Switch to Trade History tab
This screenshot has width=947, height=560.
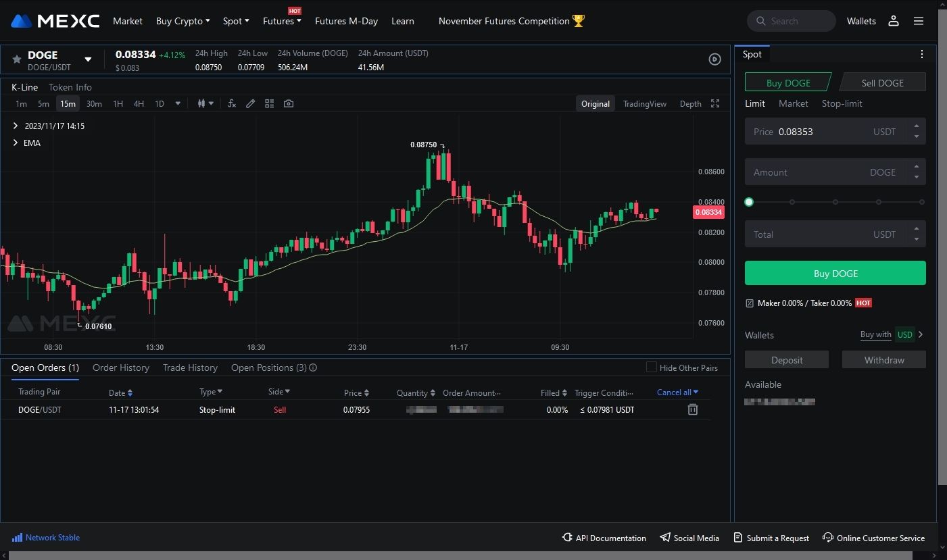pos(190,367)
